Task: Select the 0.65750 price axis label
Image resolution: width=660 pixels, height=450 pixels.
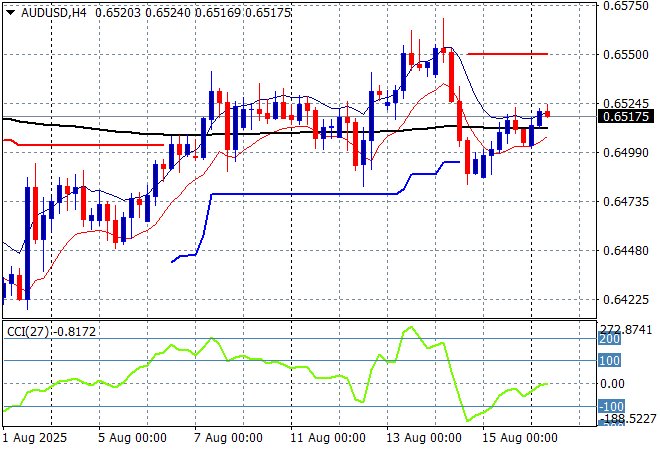Action: coord(626,5)
